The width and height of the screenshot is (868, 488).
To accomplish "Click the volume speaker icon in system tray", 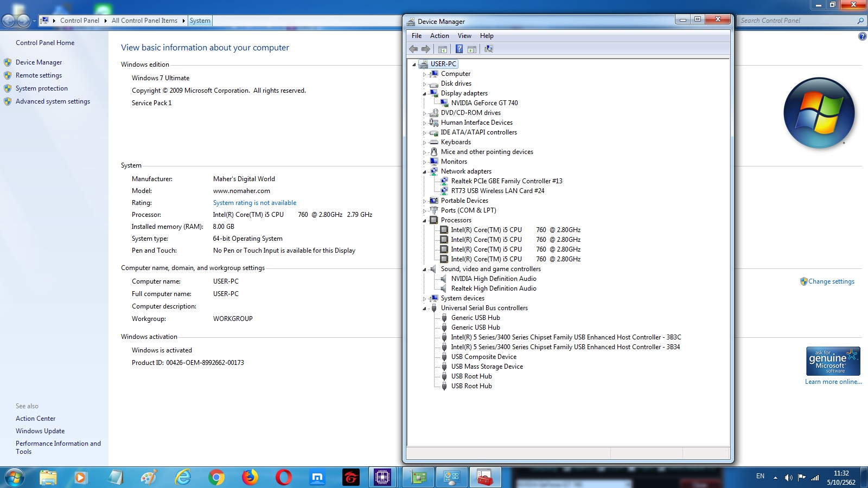I will pyautogui.click(x=788, y=478).
